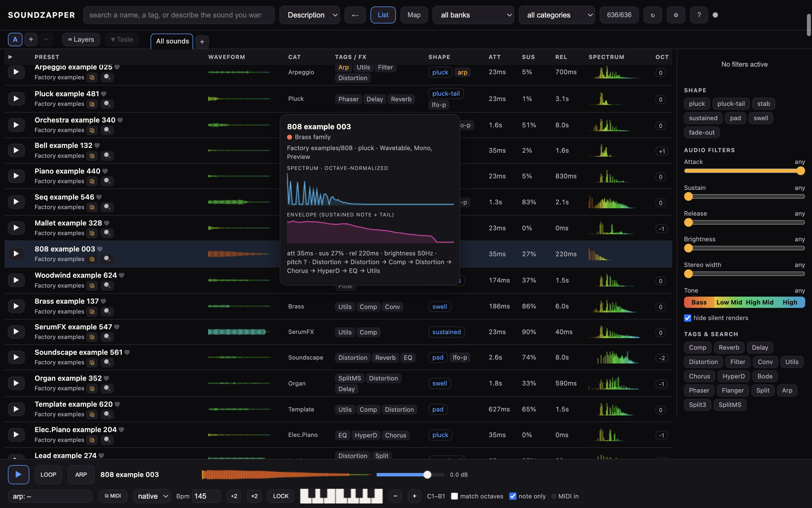Click the copy icon under Piano example 440
Viewport: 812px width, 508px height.
92,181
